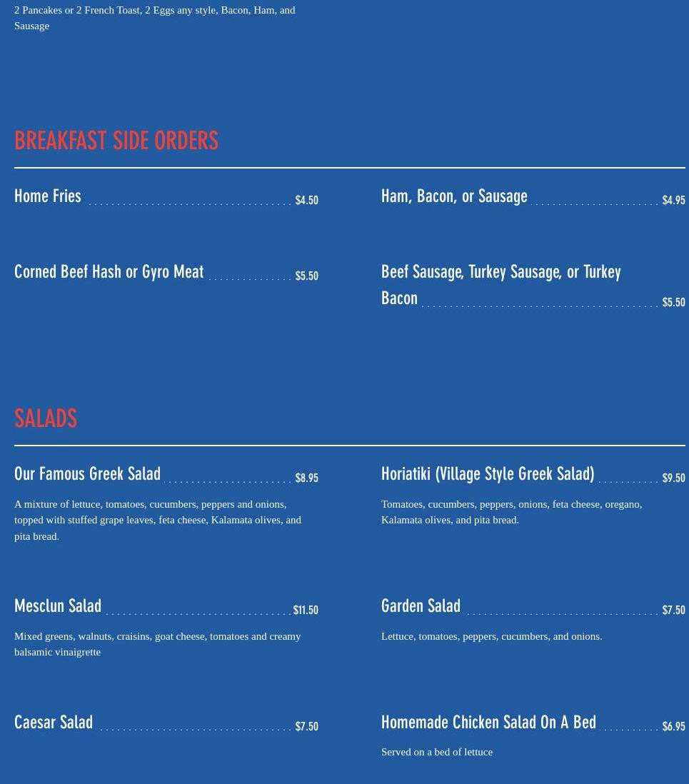This screenshot has width=689, height=784.
Task: Choose the Garden Salad item
Action: click(421, 606)
